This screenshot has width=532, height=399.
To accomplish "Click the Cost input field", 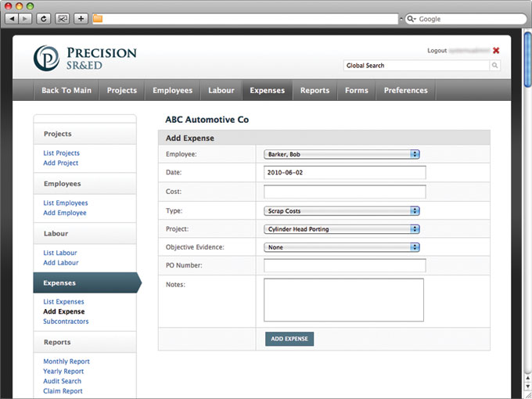I will pyautogui.click(x=345, y=192).
